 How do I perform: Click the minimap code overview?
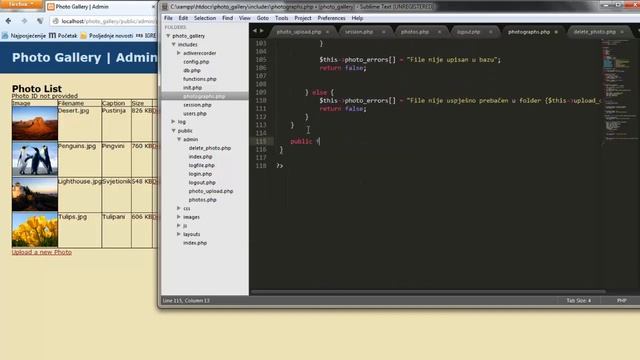pyautogui.click(x=620, y=92)
